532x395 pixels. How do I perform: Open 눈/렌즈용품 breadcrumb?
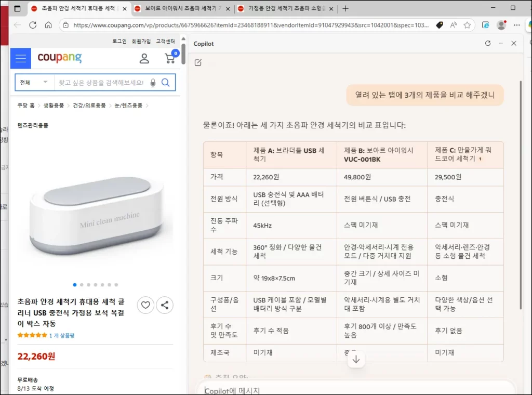pos(129,106)
